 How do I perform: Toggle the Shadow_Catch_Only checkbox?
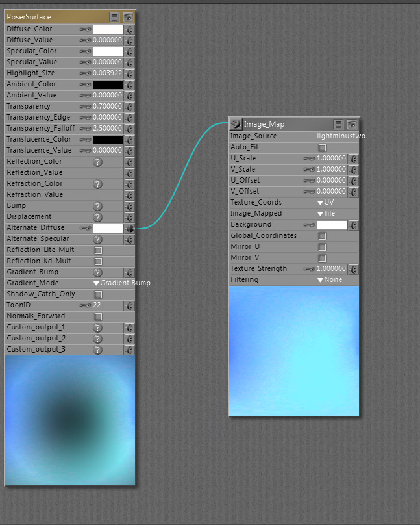click(98, 294)
